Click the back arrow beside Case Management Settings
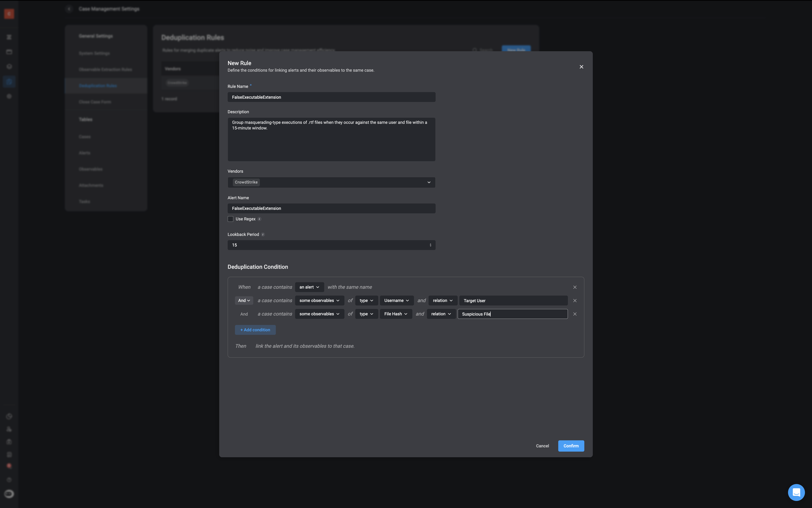Viewport: 812px width, 508px height. 69,9
